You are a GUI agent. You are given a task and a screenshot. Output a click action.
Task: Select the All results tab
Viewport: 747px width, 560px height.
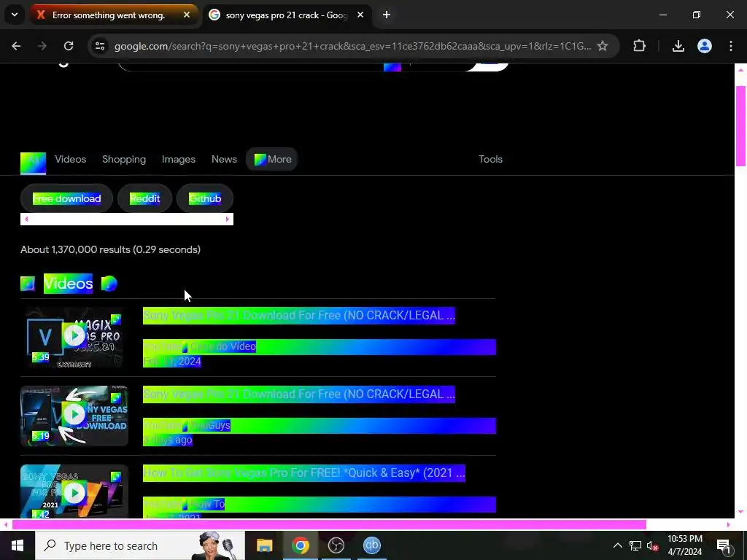(x=34, y=163)
